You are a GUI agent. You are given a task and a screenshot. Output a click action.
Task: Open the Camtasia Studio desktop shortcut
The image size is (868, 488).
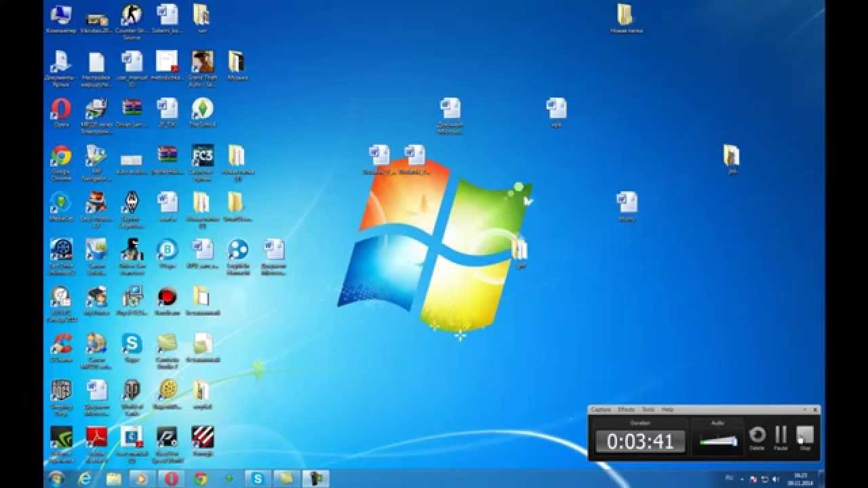click(x=167, y=351)
